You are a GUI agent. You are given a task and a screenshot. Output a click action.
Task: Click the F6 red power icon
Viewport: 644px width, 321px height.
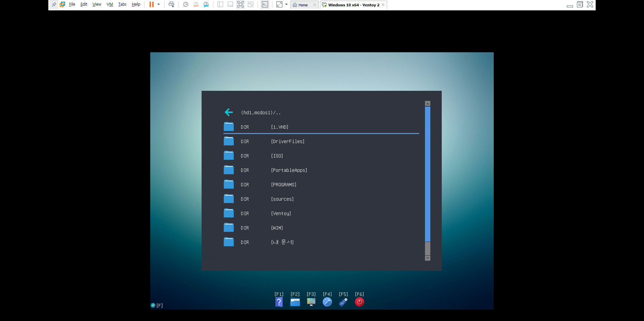click(360, 302)
